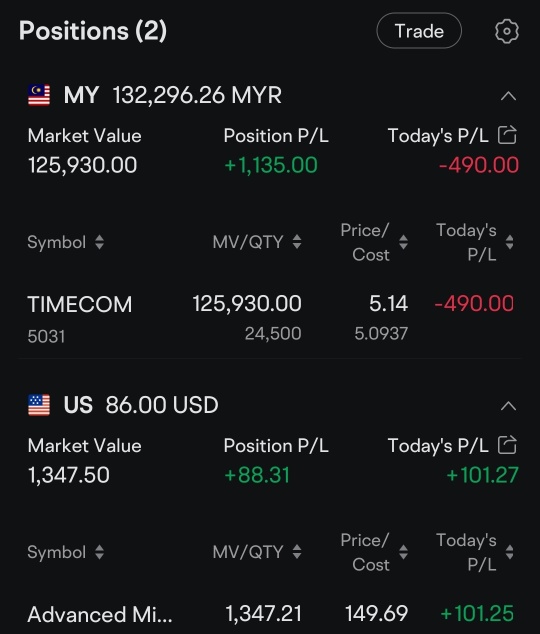The width and height of the screenshot is (540, 634).
Task: Sort MY positions by Today's P/L arrows
Action: [510, 242]
